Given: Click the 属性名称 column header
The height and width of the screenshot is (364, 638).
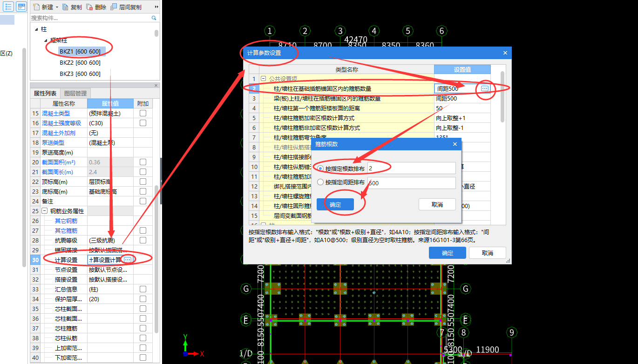Looking at the screenshot, I should click(64, 103).
